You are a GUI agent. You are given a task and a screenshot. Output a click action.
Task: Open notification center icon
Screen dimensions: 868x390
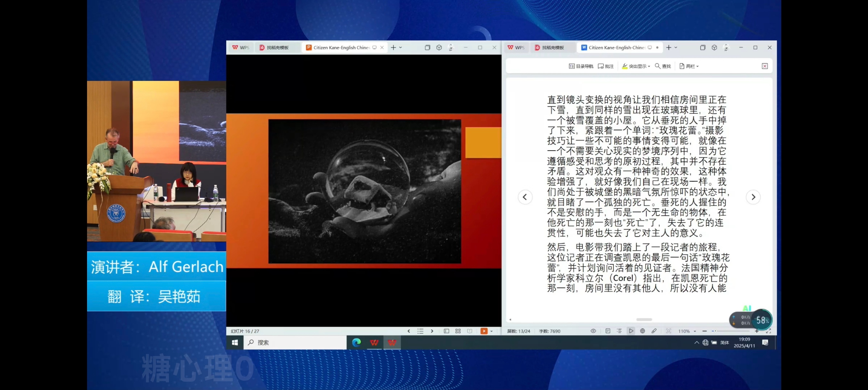765,343
